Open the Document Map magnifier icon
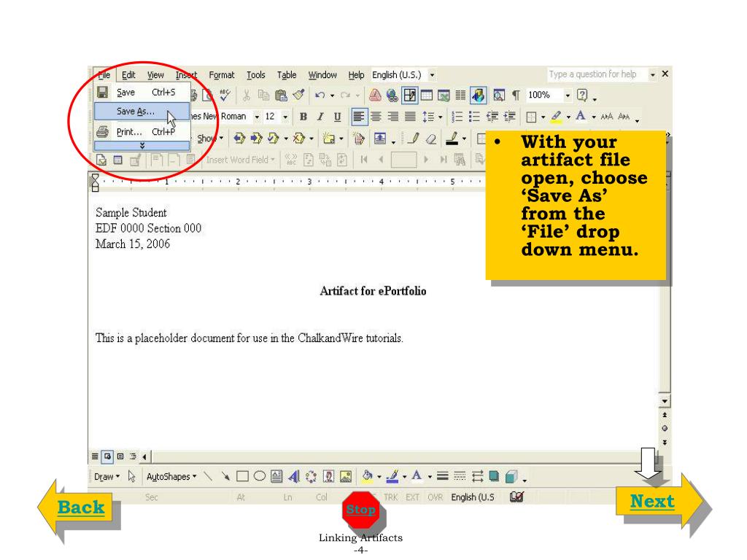 (x=499, y=96)
